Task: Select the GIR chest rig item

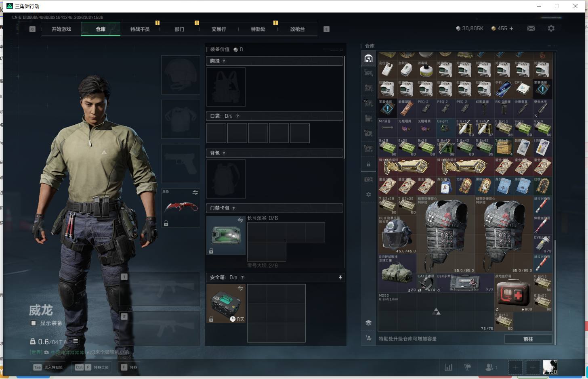Action: pos(397,273)
